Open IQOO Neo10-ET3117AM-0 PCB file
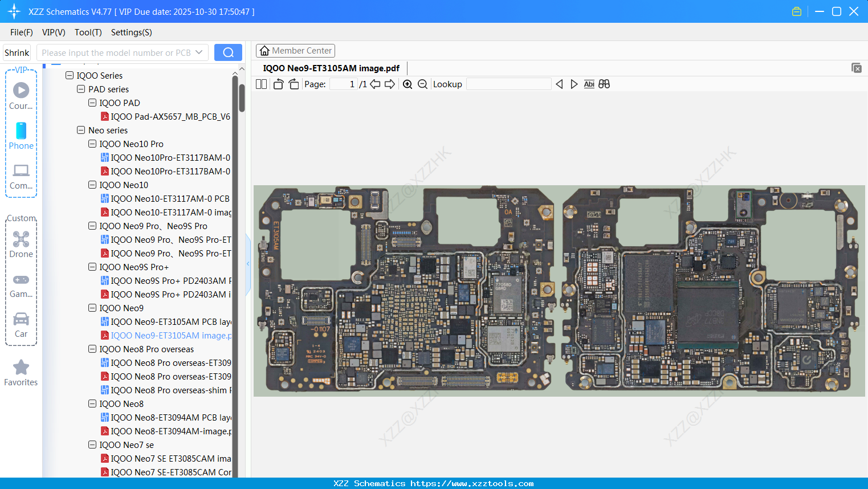The width and height of the screenshot is (868, 489). pyautogui.click(x=170, y=198)
